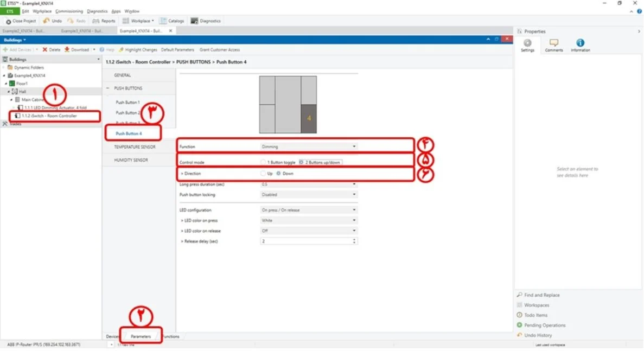Open the LED color on release dropdown
644x351 pixels.
[x=309, y=231]
